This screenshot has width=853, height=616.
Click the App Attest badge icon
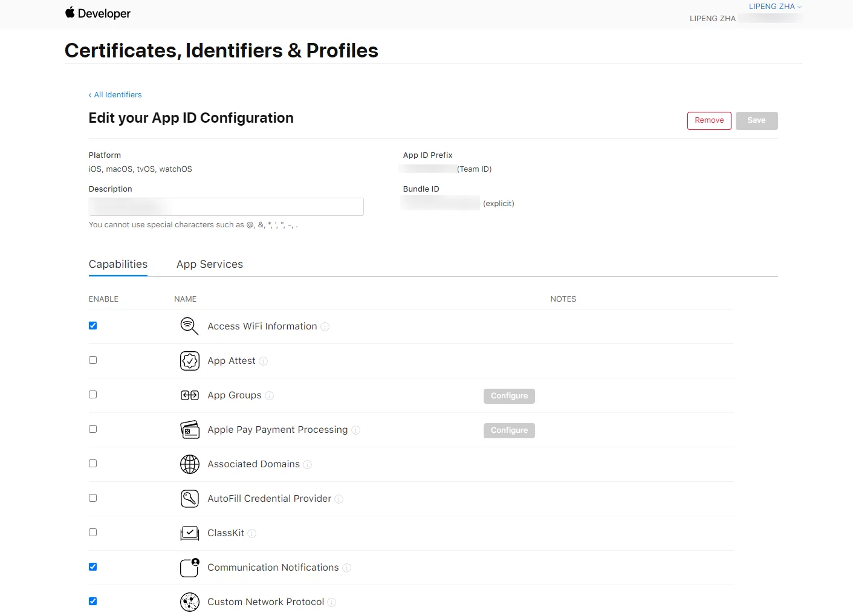189,361
